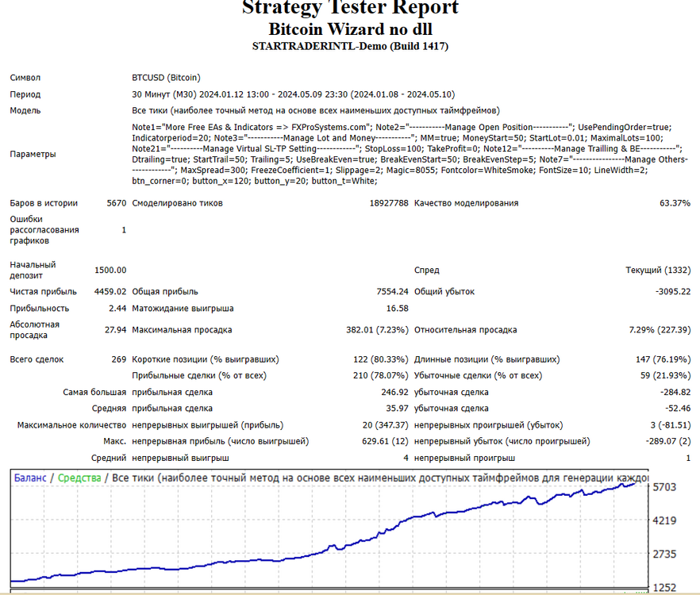This screenshot has width=700, height=595.
Task: Select largest profit trade 246.92
Action: coord(394,393)
